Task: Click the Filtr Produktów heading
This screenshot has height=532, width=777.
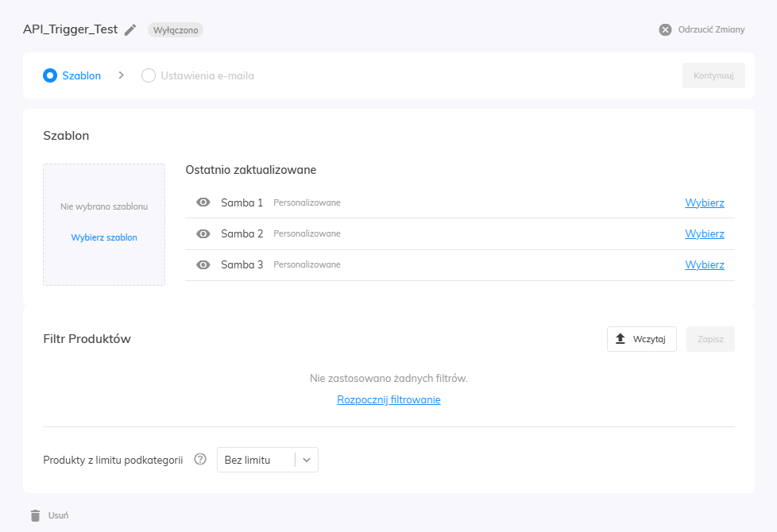Action: pyautogui.click(x=87, y=339)
